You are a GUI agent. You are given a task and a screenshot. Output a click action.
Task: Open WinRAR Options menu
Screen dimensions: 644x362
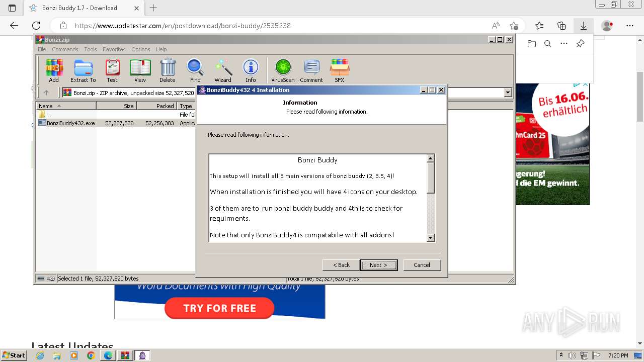pos(141,49)
